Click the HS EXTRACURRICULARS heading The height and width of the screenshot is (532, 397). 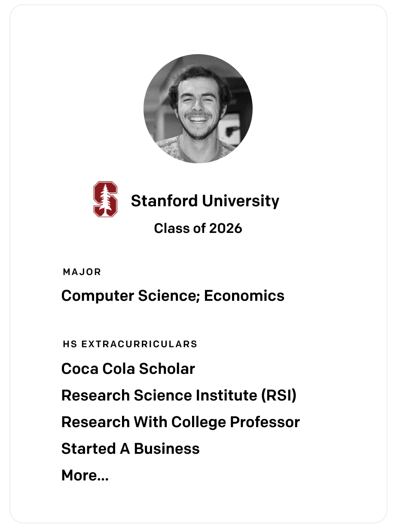[x=130, y=344]
